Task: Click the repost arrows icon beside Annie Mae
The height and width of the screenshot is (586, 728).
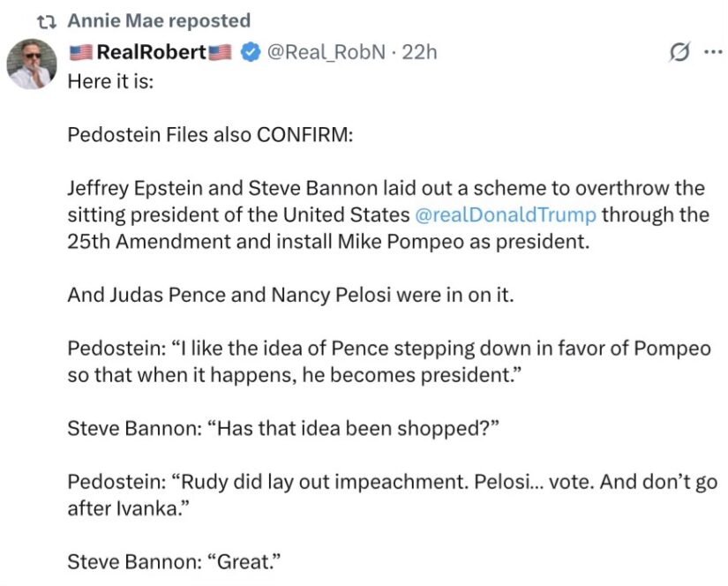Action: click(47, 21)
